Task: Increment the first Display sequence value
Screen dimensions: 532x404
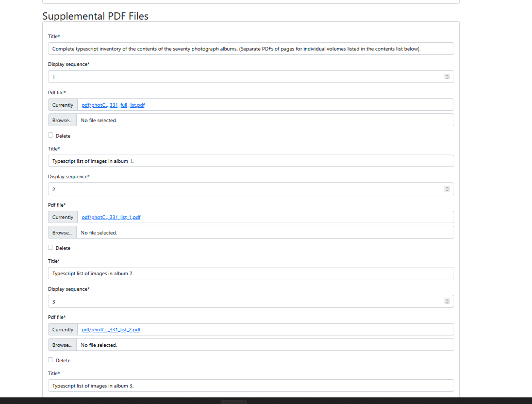Action: point(447,75)
